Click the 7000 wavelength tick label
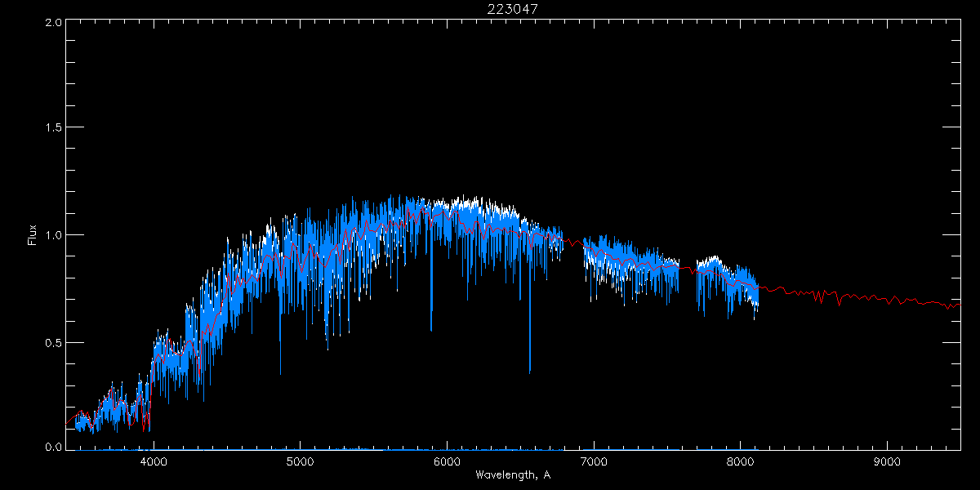 tap(594, 461)
